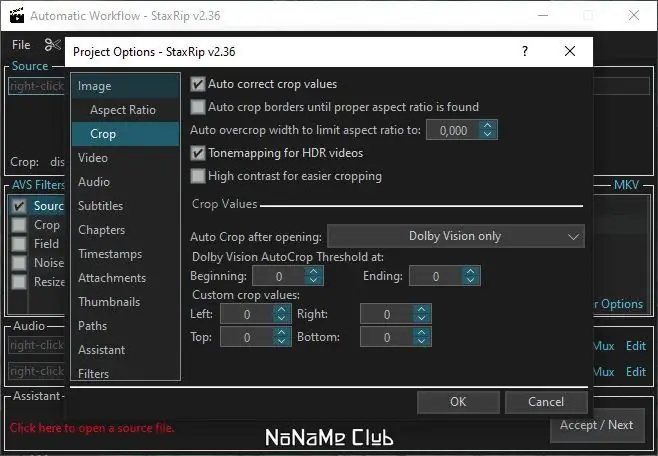The image size is (658, 456).
Task: Toggle Tonemapping for HDR videos
Action: click(198, 153)
